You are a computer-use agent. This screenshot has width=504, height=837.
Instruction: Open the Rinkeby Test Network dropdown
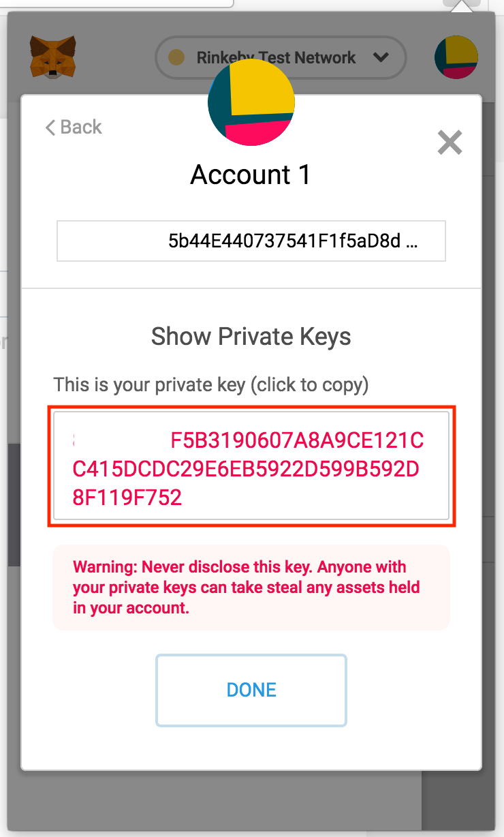[281, 58]
